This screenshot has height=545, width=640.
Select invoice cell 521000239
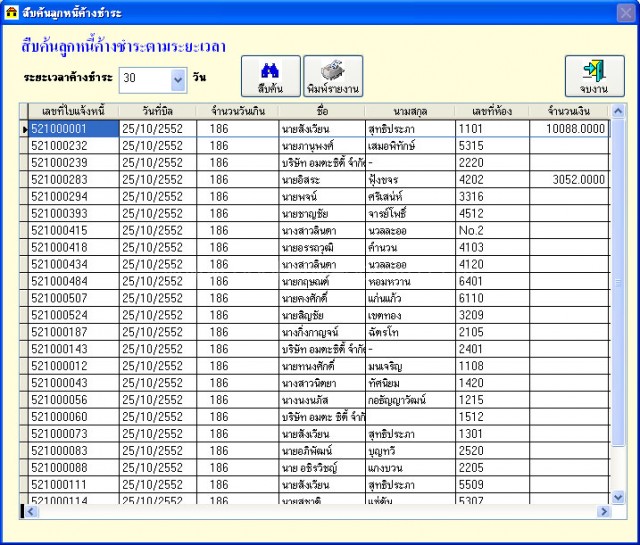point(74,163)
